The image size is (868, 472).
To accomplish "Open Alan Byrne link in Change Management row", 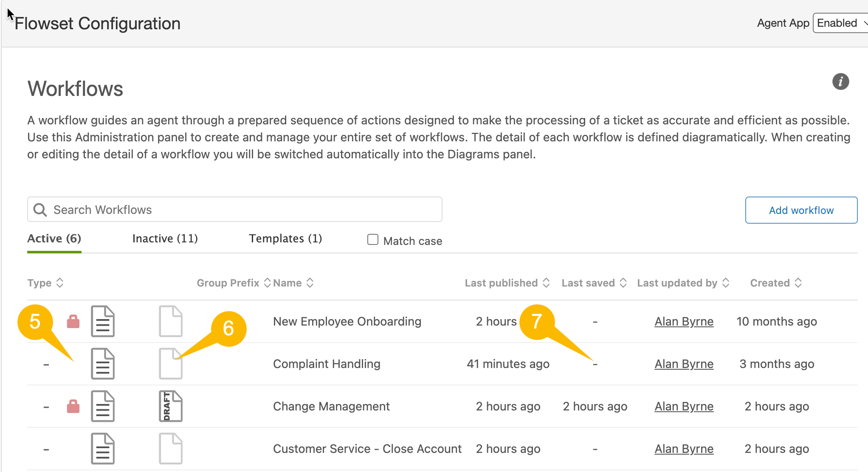I will tap(684, 406).
